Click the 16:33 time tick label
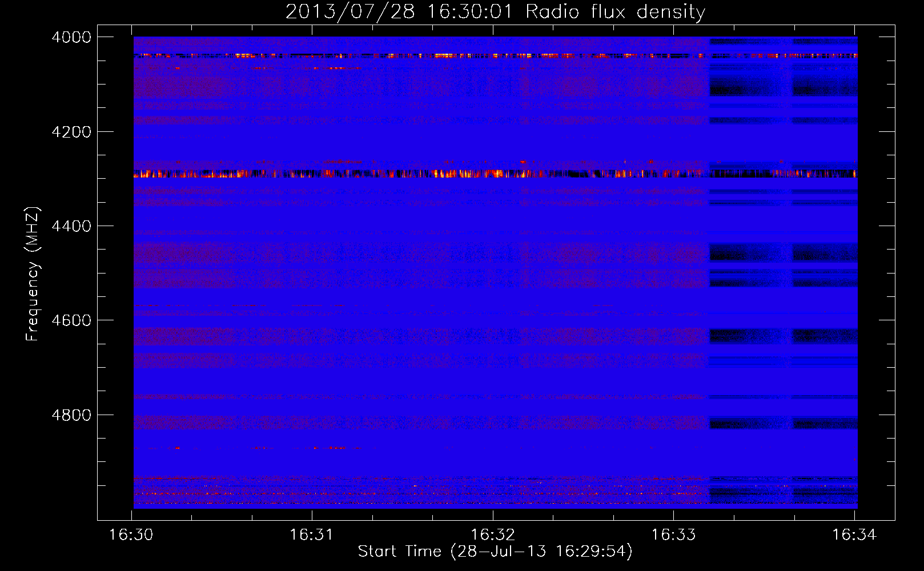Screen dimensions: 924x571 pyautogui.click(x=673, y=535)
